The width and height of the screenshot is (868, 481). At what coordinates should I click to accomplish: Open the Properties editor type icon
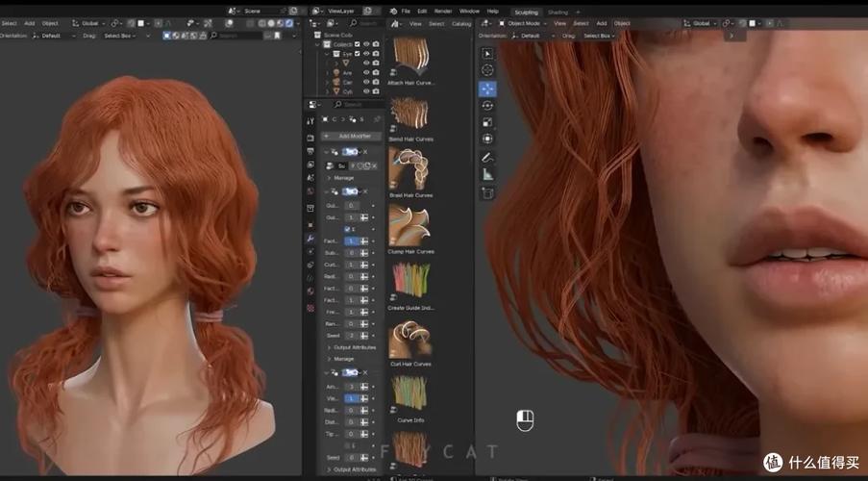[x=314, y=105]
